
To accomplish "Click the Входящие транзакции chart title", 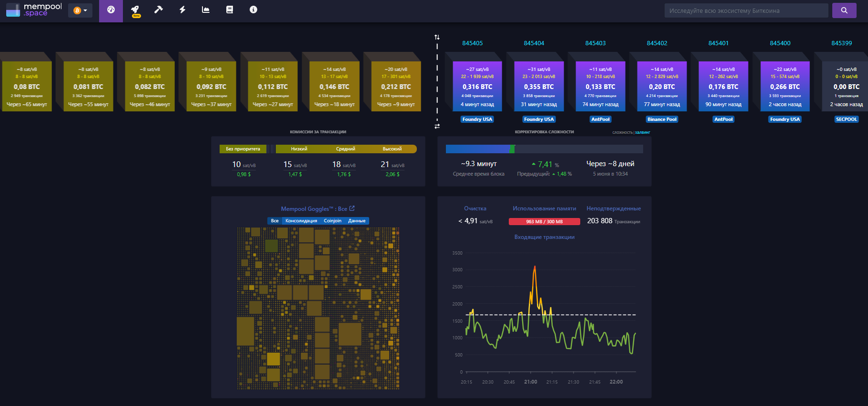I will [x=545, y=237].
